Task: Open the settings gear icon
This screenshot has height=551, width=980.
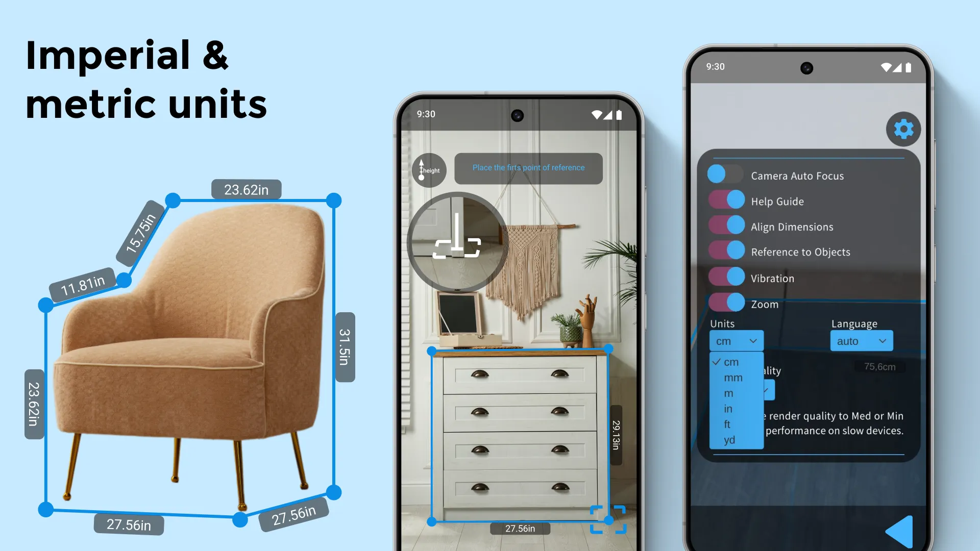Action: click(x=904, y=129)
